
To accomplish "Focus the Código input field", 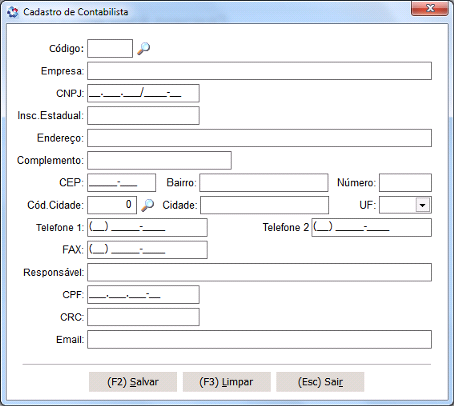I will (110, 48).
